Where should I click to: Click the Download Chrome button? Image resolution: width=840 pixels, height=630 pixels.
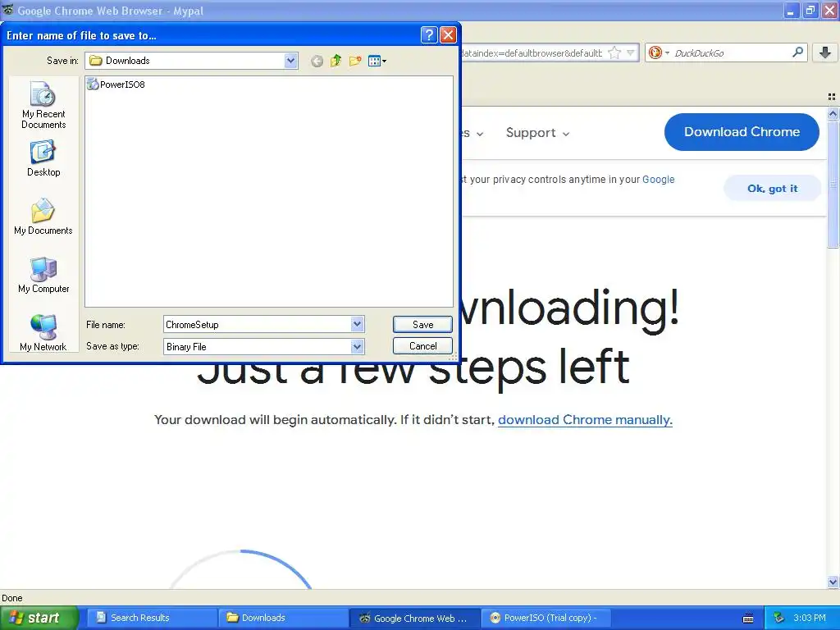click(x=742, y=132)
